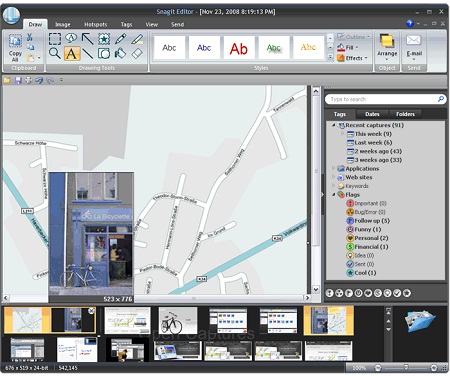This screenshot has height=376, width=450.
Task: Toggle Follow up flag button in flag row
Action: pyautogui.click(x=349, y=293)
